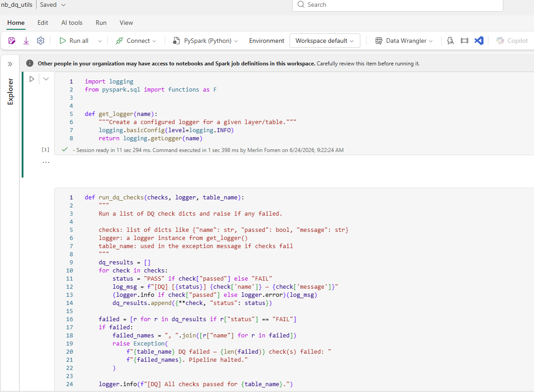Viewport: 534px width, 392px height.
Task: Click the Save notebook icon
Action: coord(12,41)
